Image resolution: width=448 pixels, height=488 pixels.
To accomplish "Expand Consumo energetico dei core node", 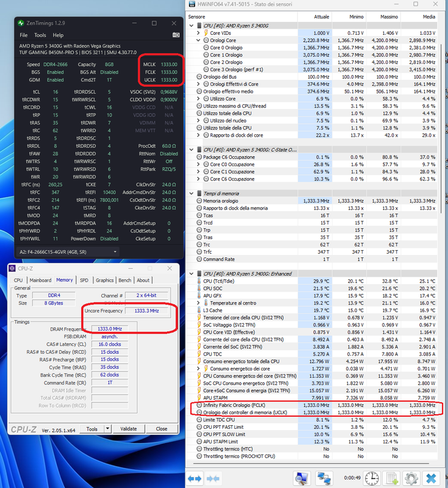I will point(198,368).
